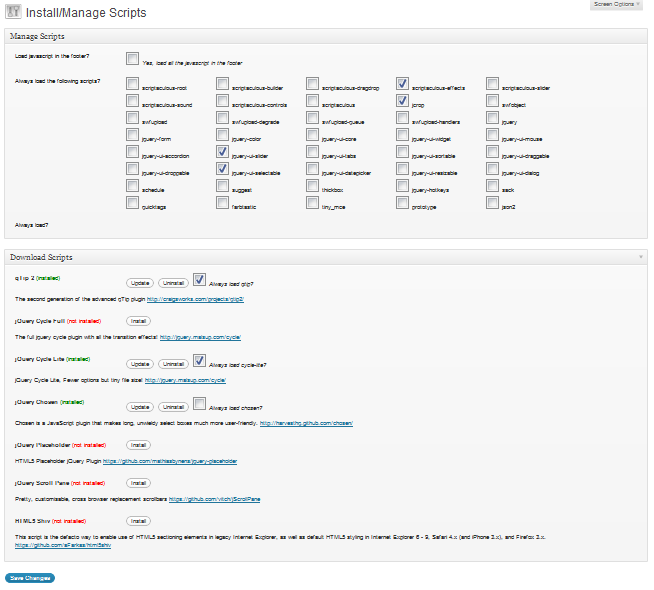Check the jquery-ui-droppable checkbox
654x590 pixels.
(x=132, y=168)
